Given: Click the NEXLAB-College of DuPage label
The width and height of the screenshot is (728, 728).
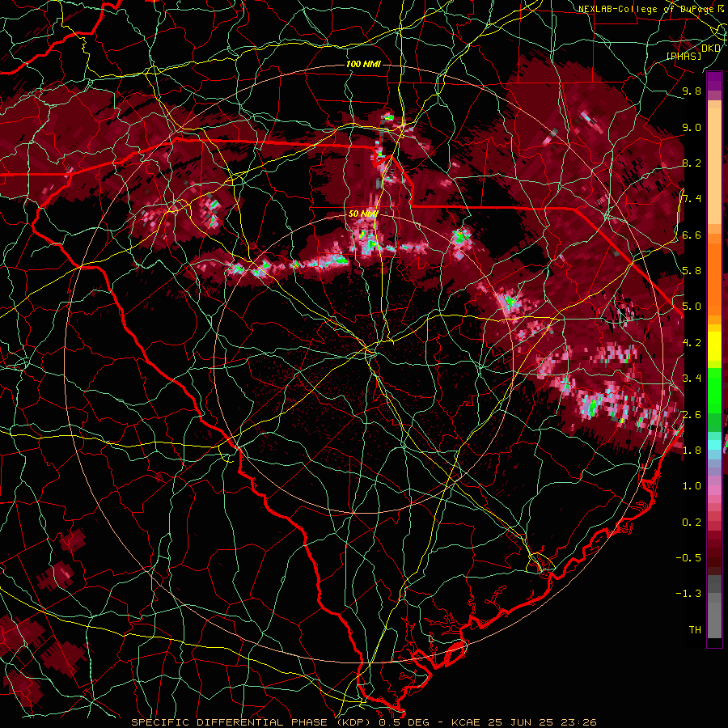Looking at the screenshot, I should pos(651,9).
